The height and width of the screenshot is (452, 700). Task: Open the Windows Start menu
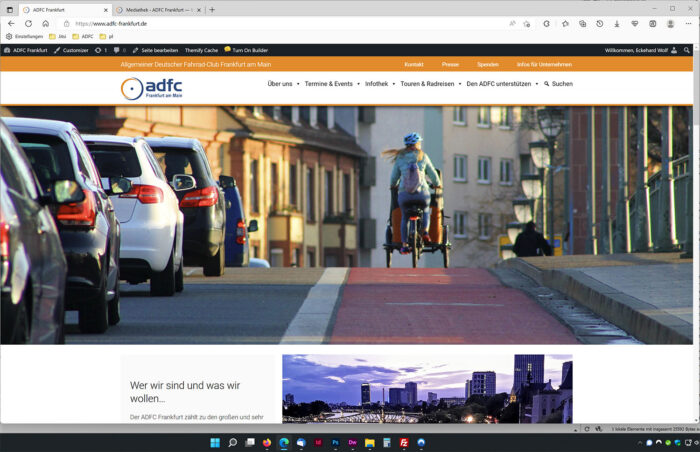click(214, 442)
